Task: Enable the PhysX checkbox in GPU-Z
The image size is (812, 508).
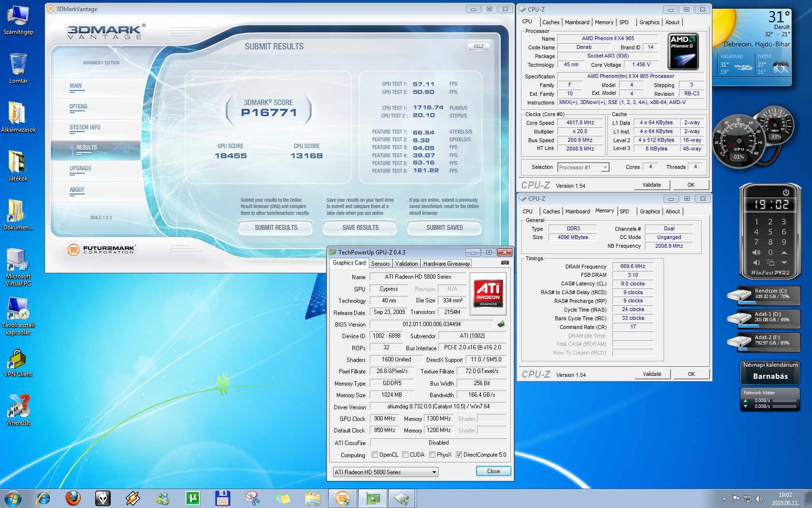Action: 432,455
